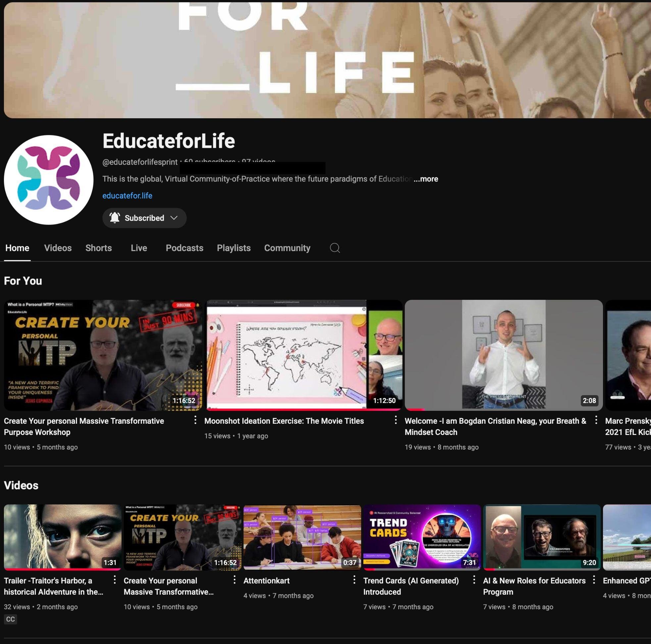Click the notification bell icon on Subscribed

point(115,218)
